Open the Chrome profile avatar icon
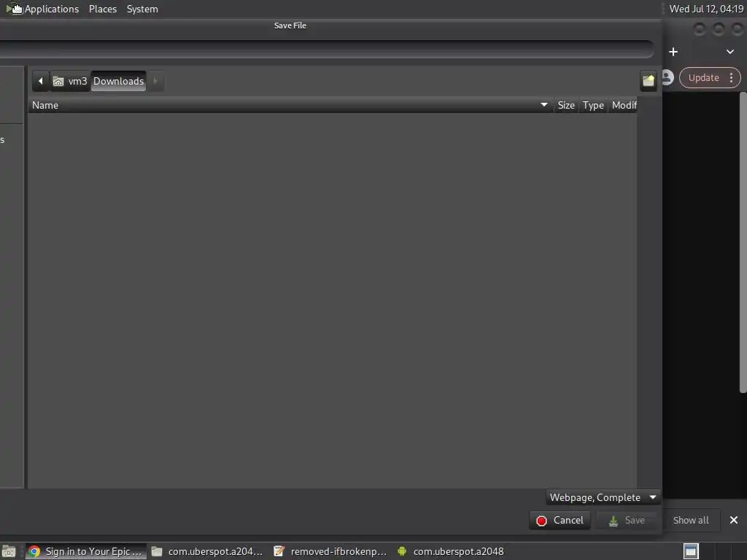Viewport: 747px width, 560px height. tap(668, 77)
